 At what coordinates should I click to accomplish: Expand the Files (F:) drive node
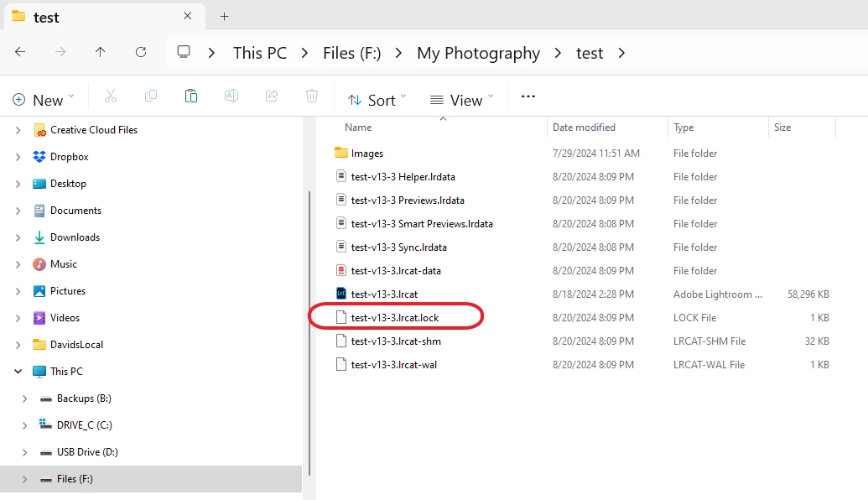point(24,479)
